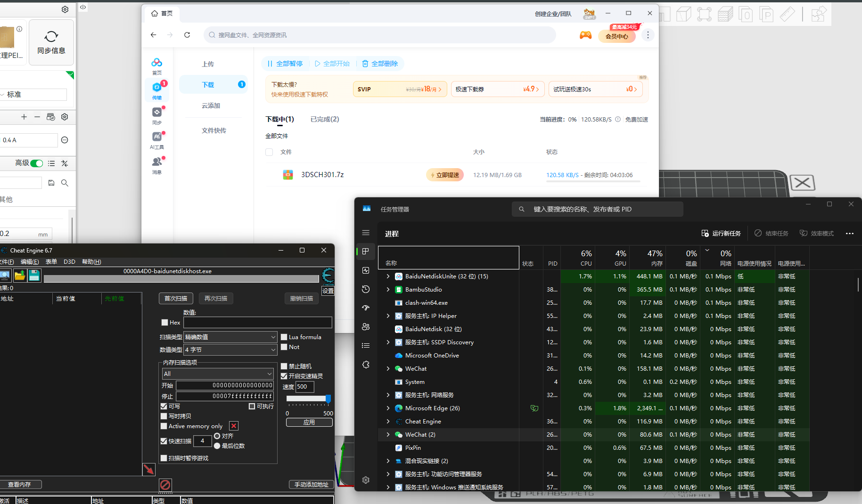
Task: Open the 数值类型 value type dropdown
Action: click(x=230, y=350)
